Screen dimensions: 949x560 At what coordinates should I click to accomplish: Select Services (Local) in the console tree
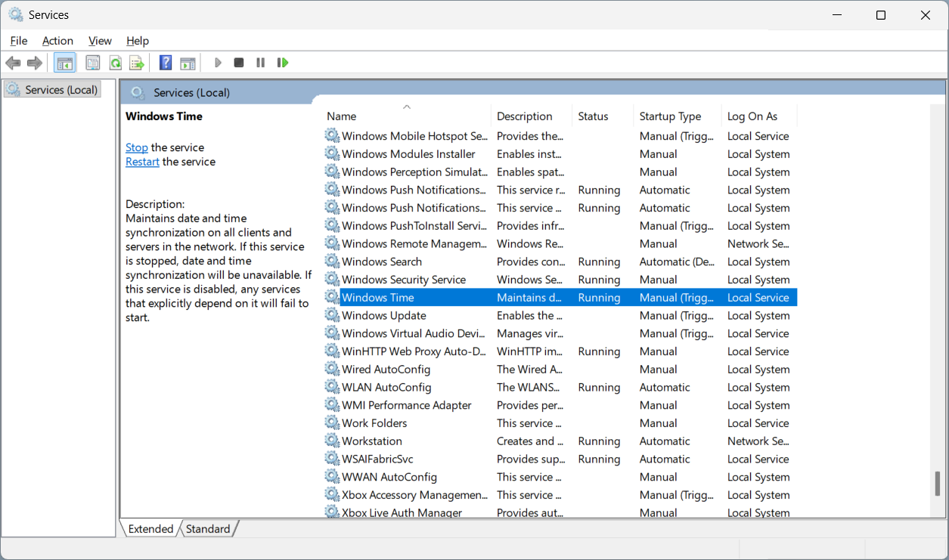[x=52, y=90]
